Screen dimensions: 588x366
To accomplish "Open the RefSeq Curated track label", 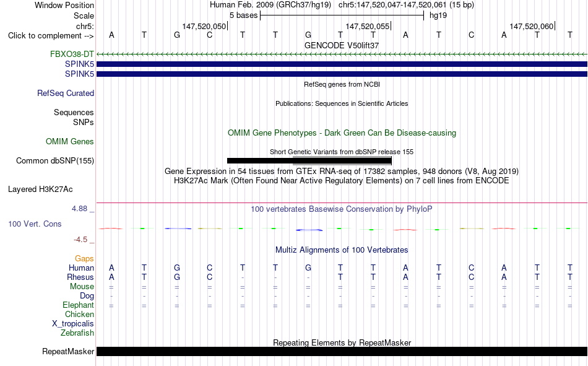I will [66, 93].
